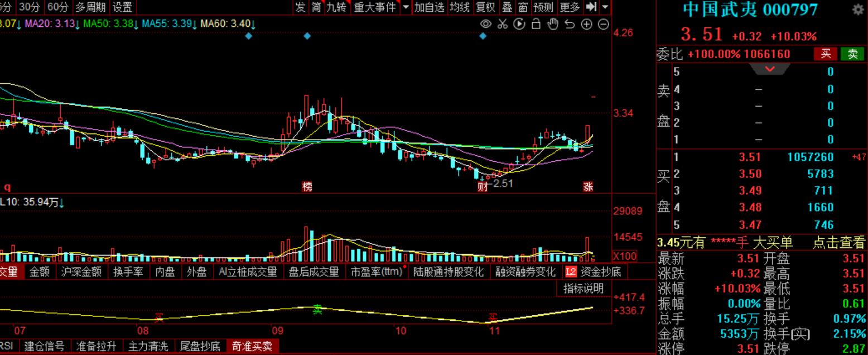Toggle the eye visibility icon on chart
Screen dimensions: 868x355
pos(486,24)
